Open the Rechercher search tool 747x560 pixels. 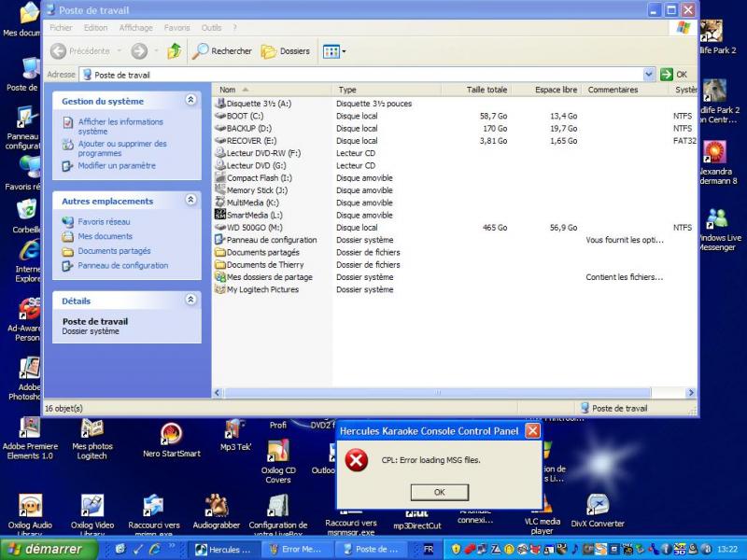click(222, 51)
